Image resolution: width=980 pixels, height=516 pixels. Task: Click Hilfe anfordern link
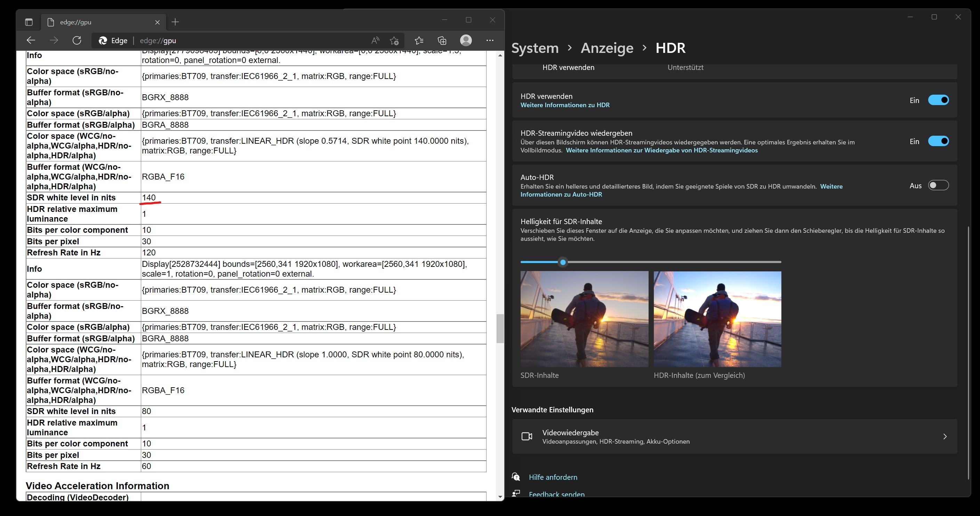point(553,477)
